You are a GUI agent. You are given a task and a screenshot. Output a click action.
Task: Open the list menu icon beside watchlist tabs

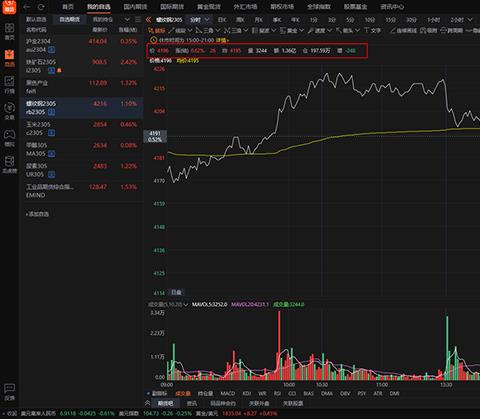pos(138,19)
